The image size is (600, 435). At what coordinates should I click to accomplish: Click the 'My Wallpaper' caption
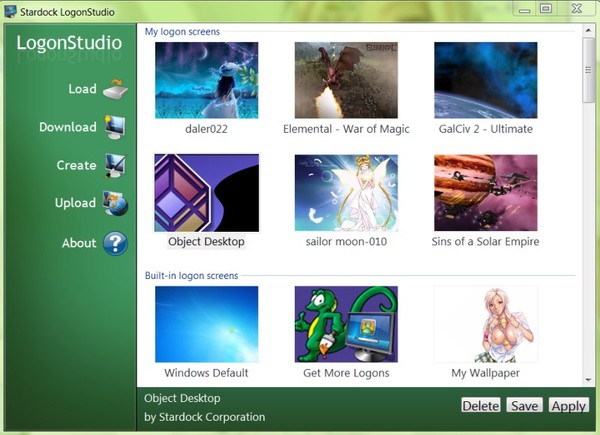coord(486,373)
